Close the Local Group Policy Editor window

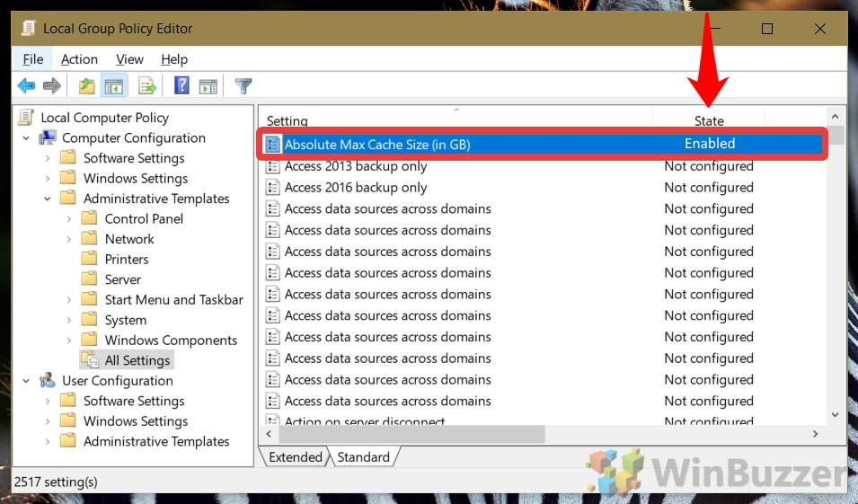coord(819,29)
